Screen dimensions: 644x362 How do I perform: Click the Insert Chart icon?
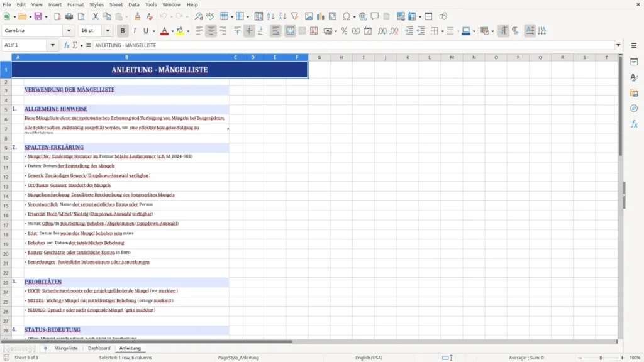coord(320,16)
